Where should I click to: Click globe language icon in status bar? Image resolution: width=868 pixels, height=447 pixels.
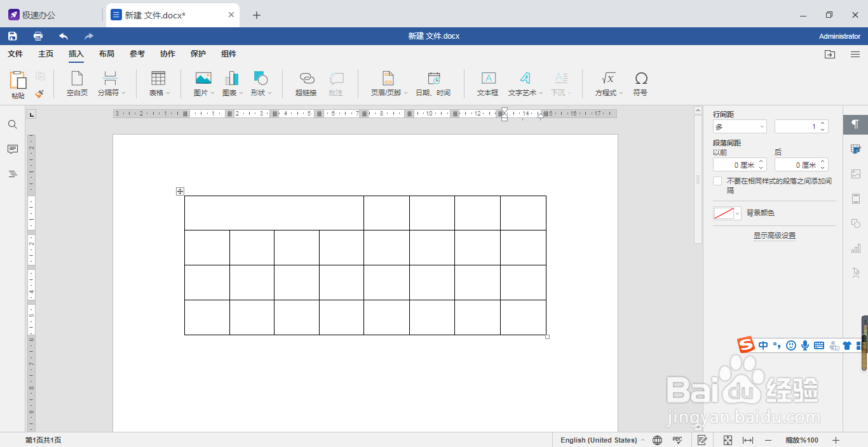click(x=658, y=440)
